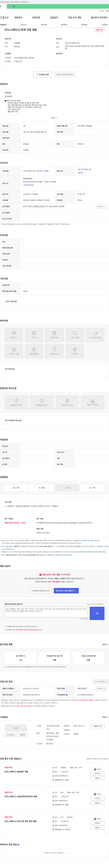109x868 pixels.
Task: Click the 관심기업 star button
Action: click(10, 735)
